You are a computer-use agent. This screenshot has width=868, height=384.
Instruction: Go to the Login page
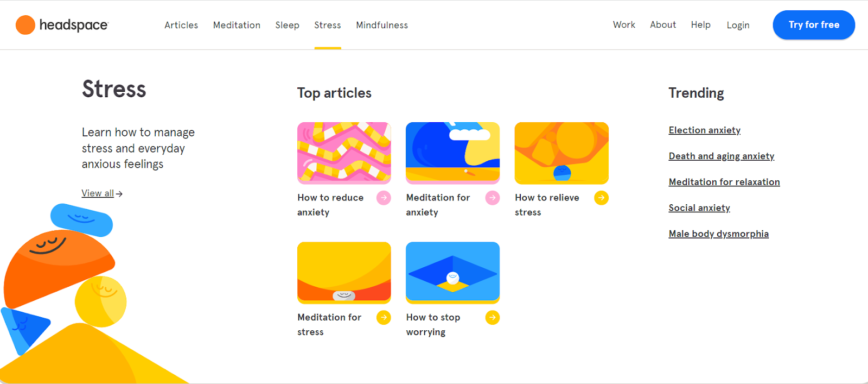click(x=738, y=25)
